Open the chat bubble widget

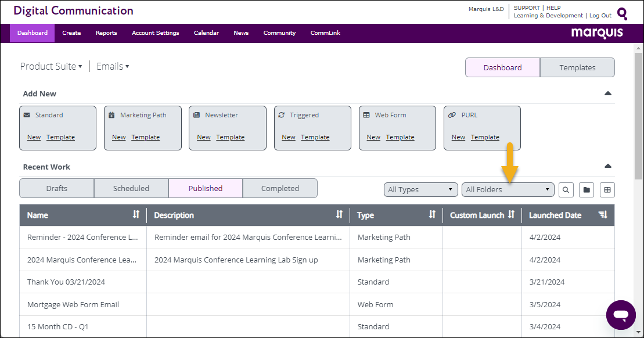click(621, 315)
